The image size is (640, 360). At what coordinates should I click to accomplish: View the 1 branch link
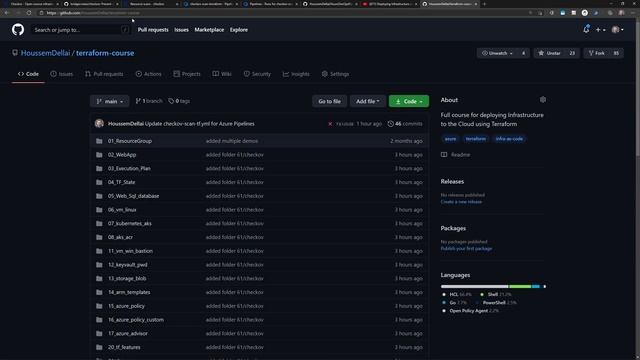[x=149, y=101]
